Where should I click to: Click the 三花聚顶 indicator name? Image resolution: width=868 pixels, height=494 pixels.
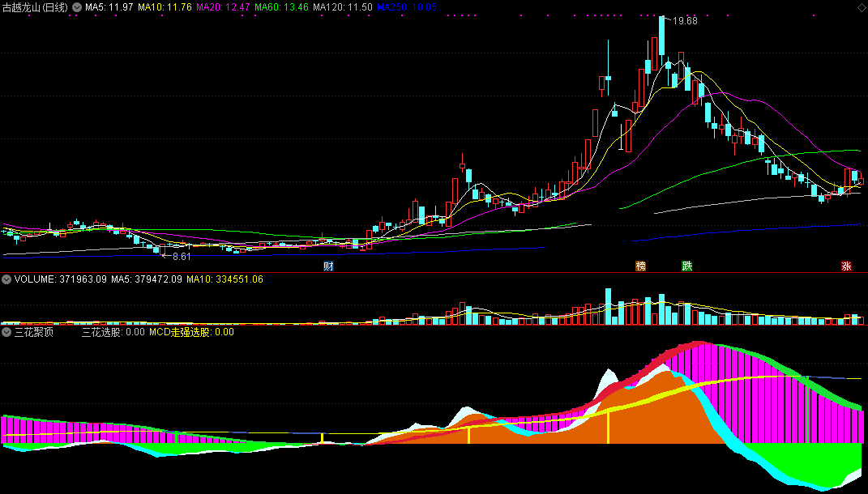point(34,332)
